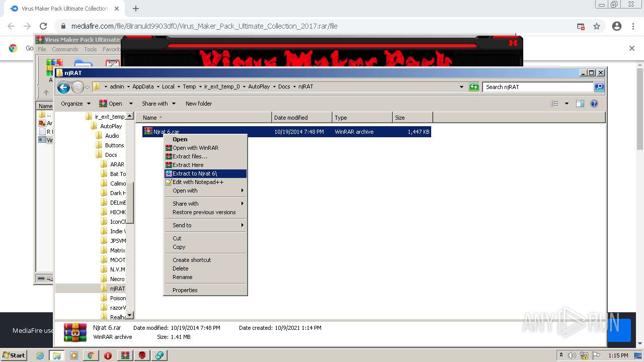
Task: Open the Start menu
Action: [14, 355]
